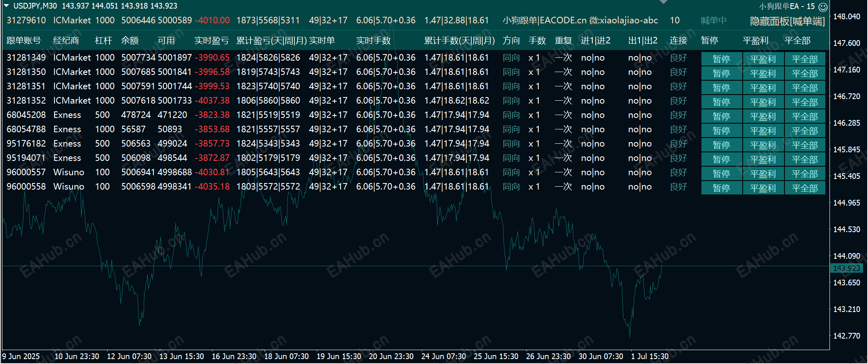This screenshot has width=868, height=364.
Task: Select the 累计手数(天|周|月) column header
Action: click(459, 41)
